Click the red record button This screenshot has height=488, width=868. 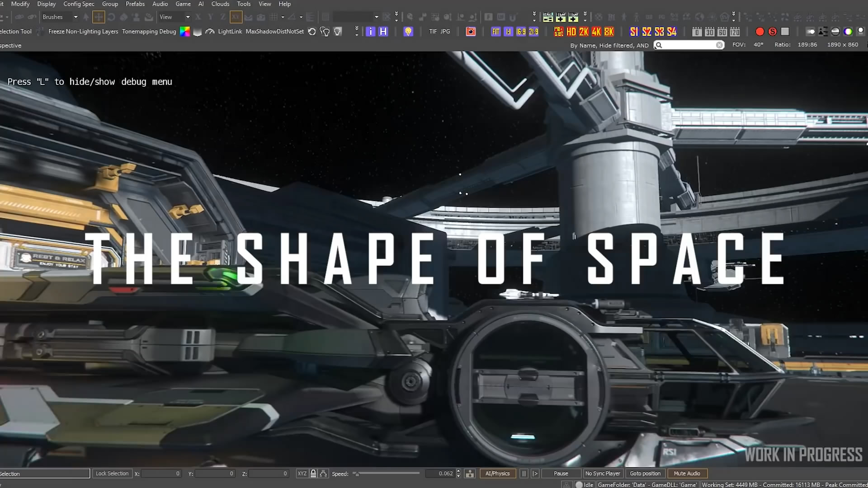[x=760, y=31]
